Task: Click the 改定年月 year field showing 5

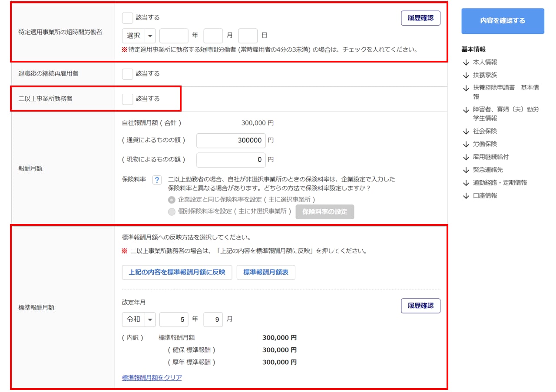Action: (x=174, y=320)
